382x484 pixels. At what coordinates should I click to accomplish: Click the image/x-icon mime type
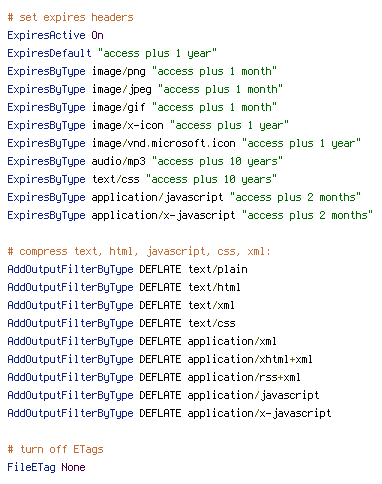point(128,126)
